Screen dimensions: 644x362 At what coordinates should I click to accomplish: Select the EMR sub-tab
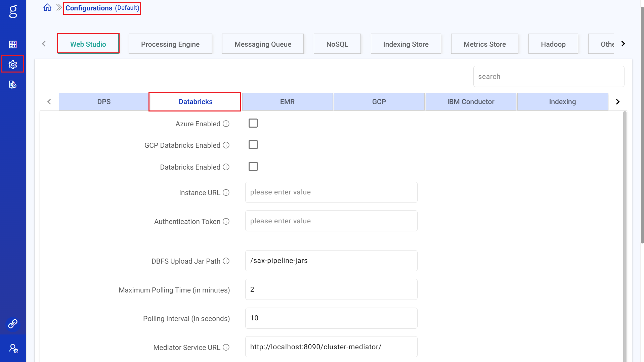tap(287, 102)
